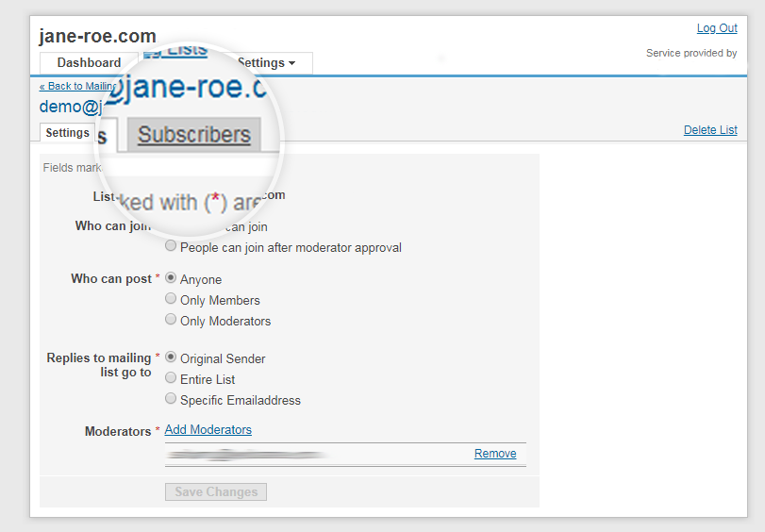Switch to the Subscribers tab

(x=194, y=135)
